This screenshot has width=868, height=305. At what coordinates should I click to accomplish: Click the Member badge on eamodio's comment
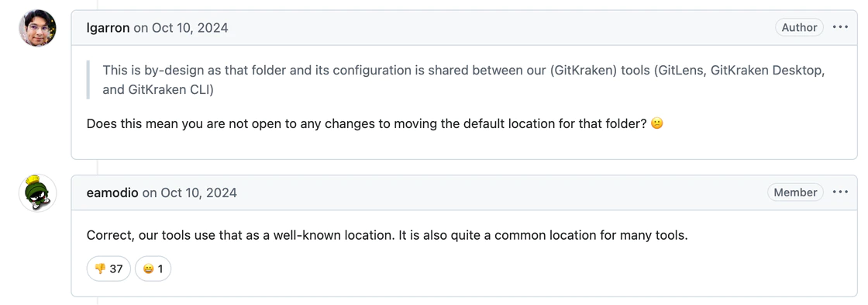[795, 192]
